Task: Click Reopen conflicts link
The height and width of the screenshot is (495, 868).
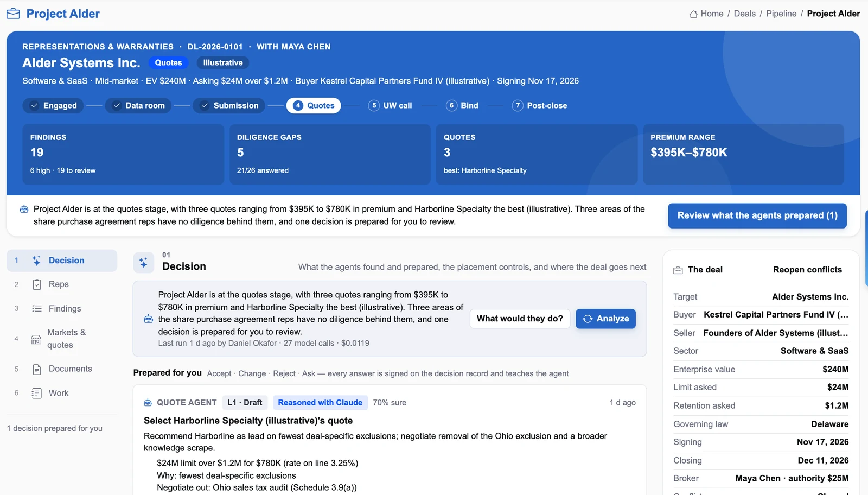Action: [807, 270]
